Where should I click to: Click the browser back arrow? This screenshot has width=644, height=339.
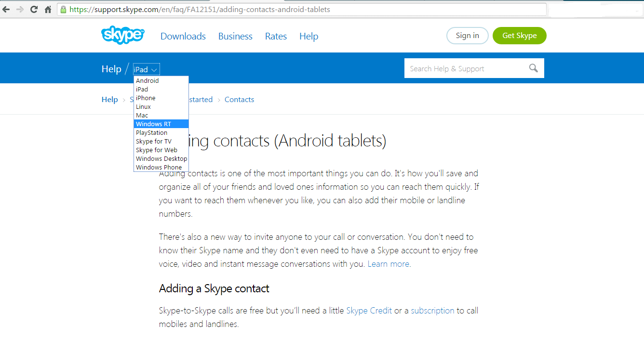coord(6,9)
